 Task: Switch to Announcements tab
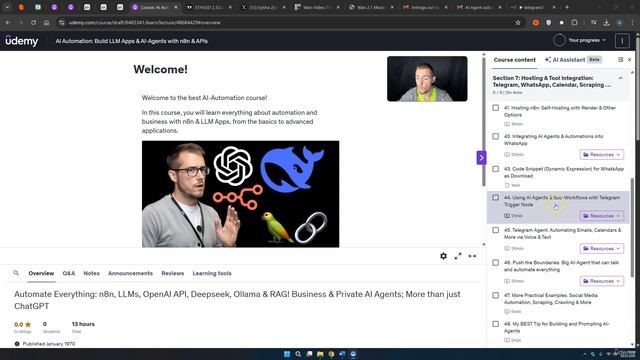(130, 273)
